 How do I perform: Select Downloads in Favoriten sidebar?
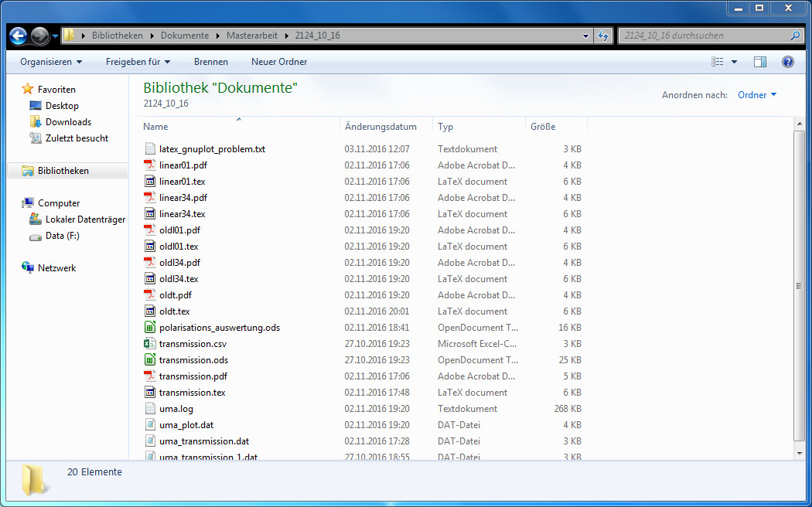tap(68, 122)
